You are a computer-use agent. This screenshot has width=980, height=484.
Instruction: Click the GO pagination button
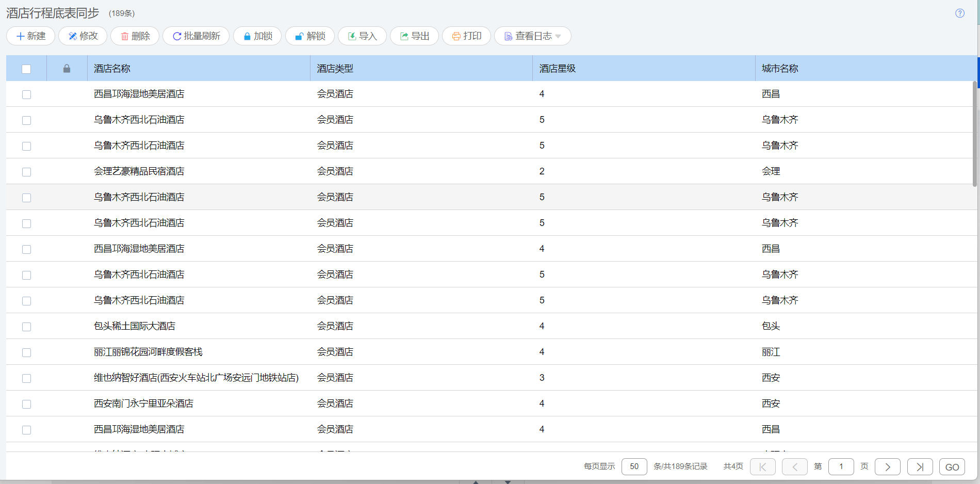952,466
